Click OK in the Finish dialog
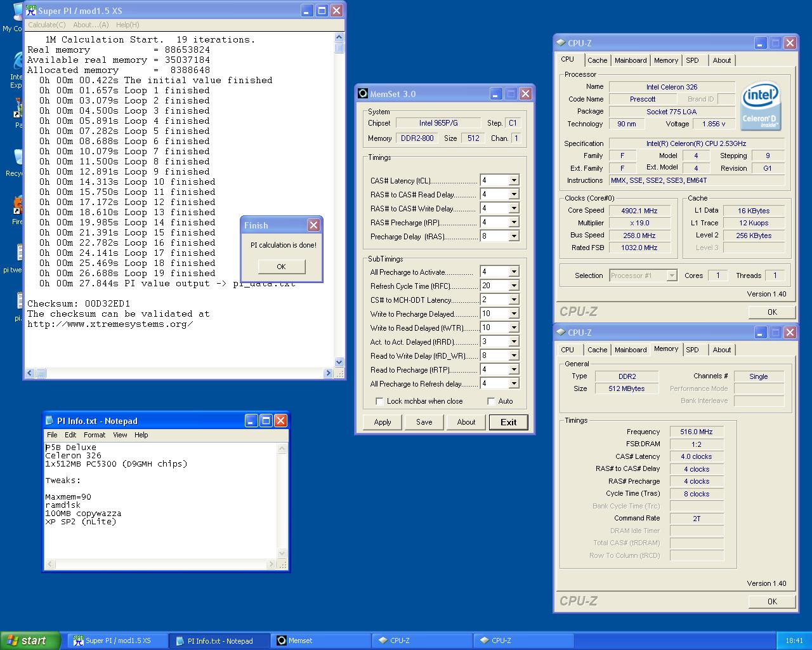The height and width of the screenshot is (650, 812). pyautogui.click(x=281, y=267)
